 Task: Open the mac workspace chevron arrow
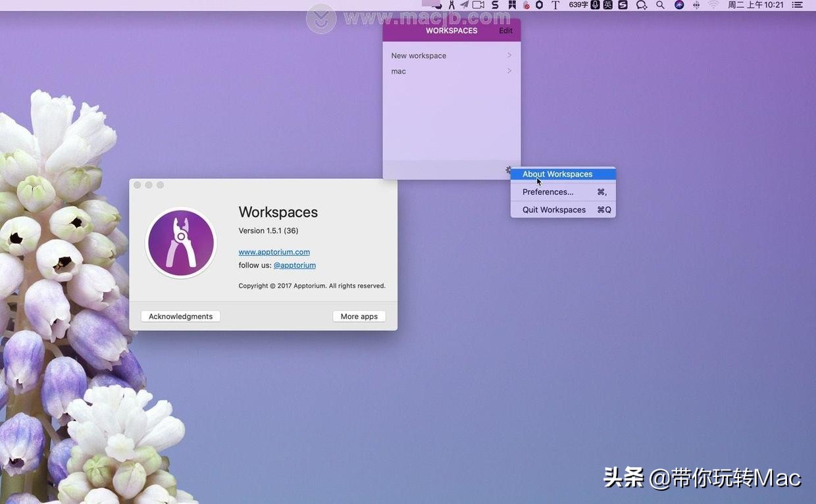click(508, 70)
